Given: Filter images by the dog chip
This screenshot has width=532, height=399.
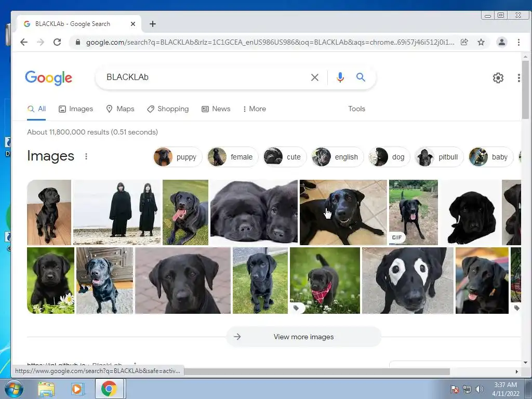Looking at the screenshot, I should pyautogui.click(x=389, y=157).
